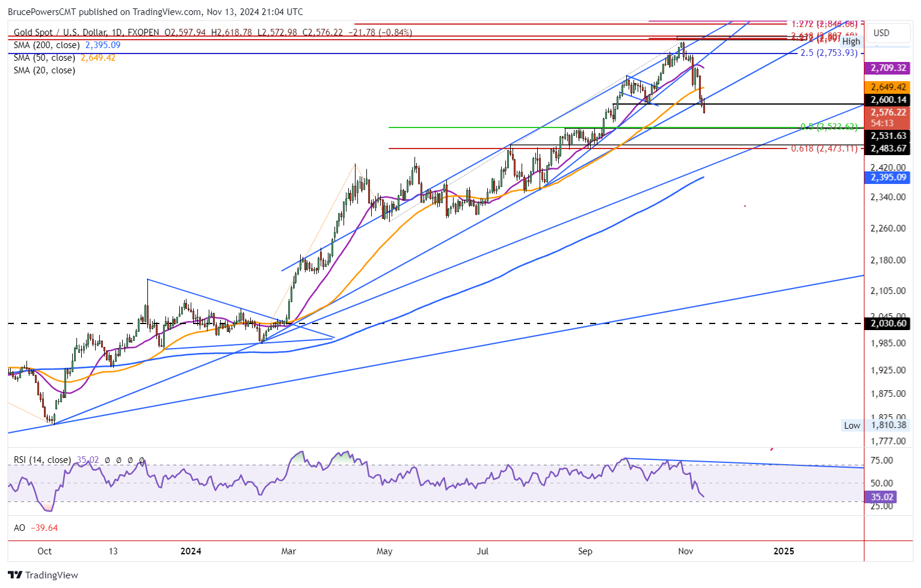Click the blue 2,395.09 SMA price label
921x588 pixels.
pos(887,177)
